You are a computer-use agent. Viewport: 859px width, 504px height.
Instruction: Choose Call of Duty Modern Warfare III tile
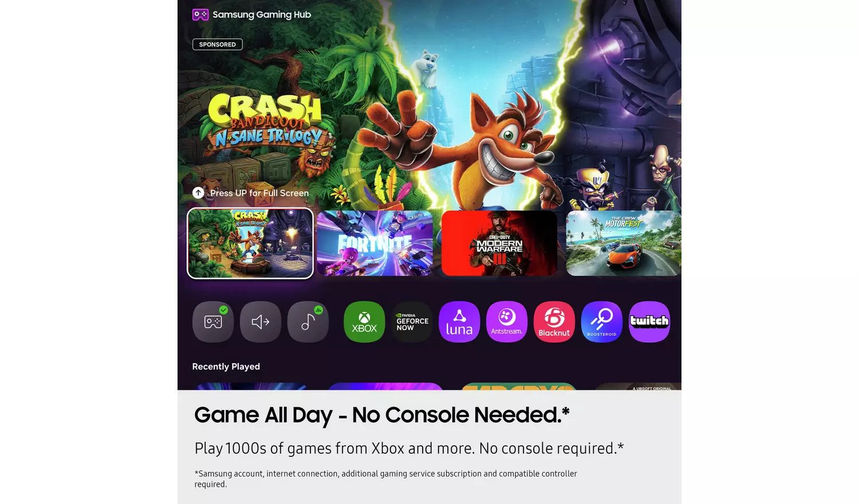[499, 243]
